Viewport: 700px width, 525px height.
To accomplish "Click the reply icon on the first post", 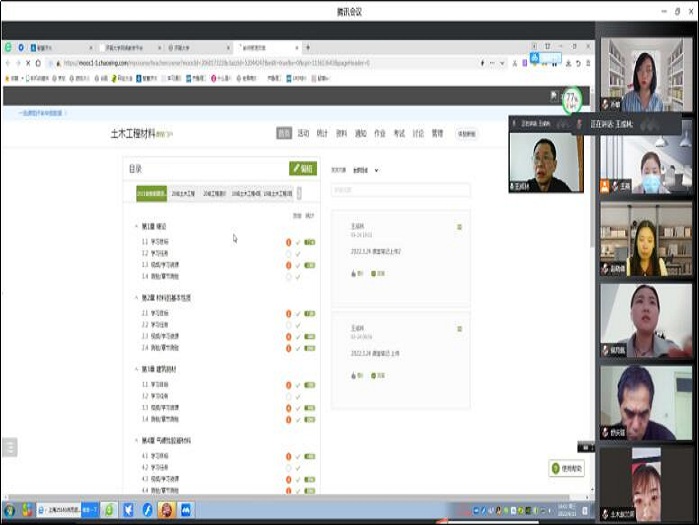I will [375, 273].
